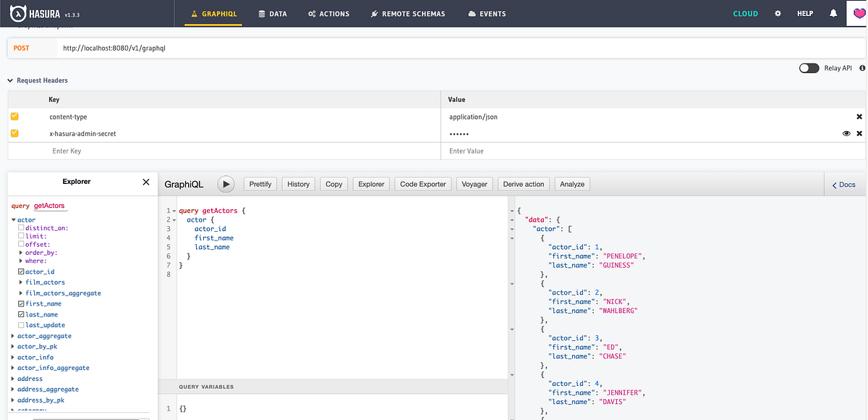Click the Hasura logo icon
868x420 pixels.
18,13
